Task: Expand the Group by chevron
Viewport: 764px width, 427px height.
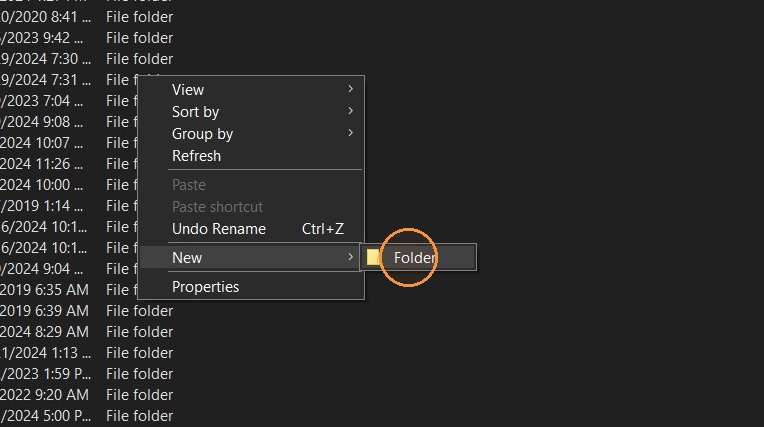Action: tap(350, 133)
